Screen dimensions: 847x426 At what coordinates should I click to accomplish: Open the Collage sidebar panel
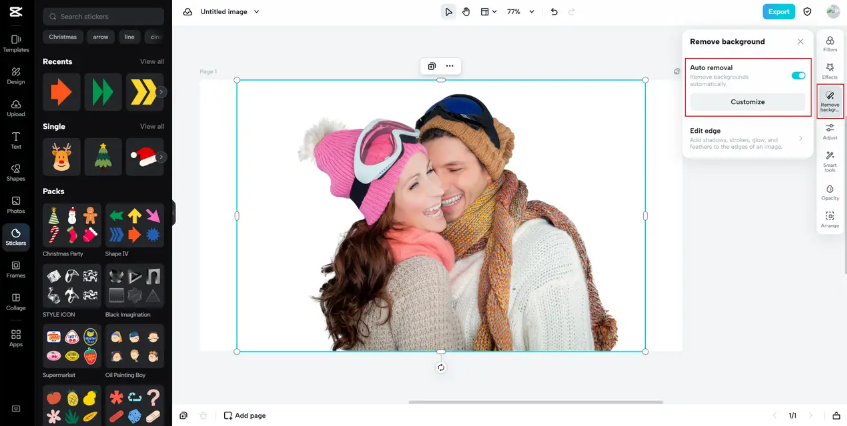click(x=16, y=302)
